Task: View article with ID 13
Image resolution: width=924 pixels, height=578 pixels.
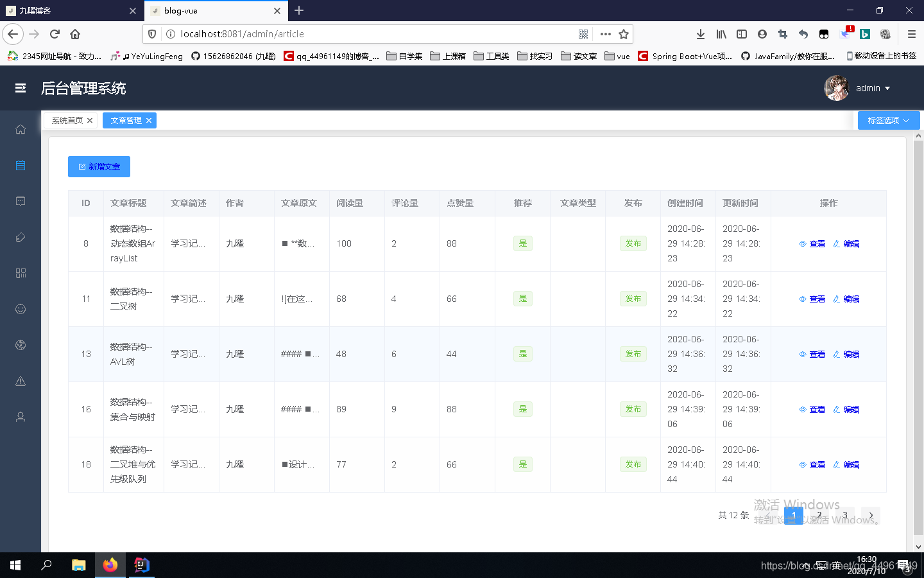Action: pyautogui.click(x=812, y=354)
